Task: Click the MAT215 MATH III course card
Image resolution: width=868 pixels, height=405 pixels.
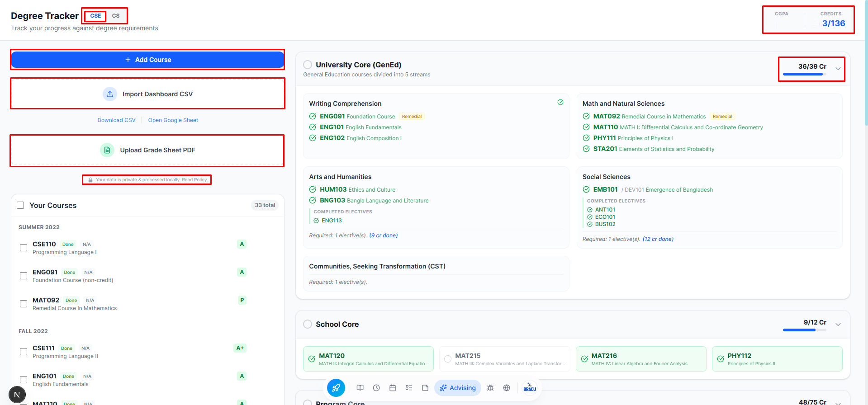Action: [x=505, y=359]
